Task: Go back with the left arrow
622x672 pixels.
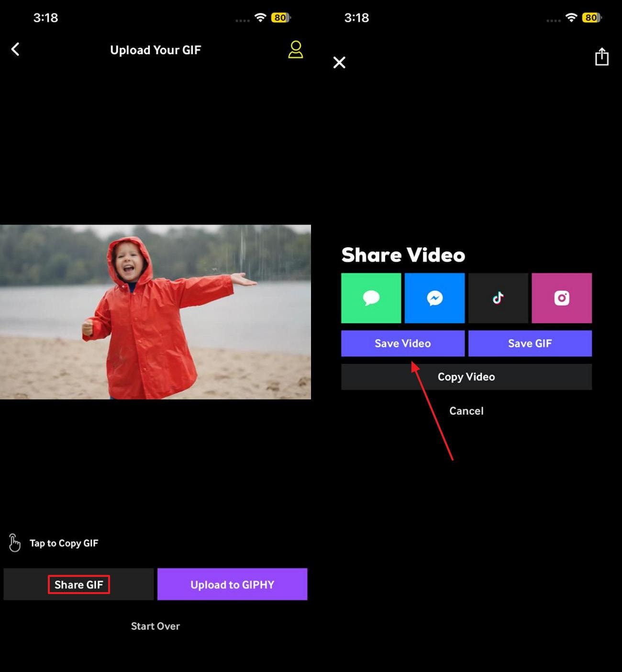Action: click(16, 49)
